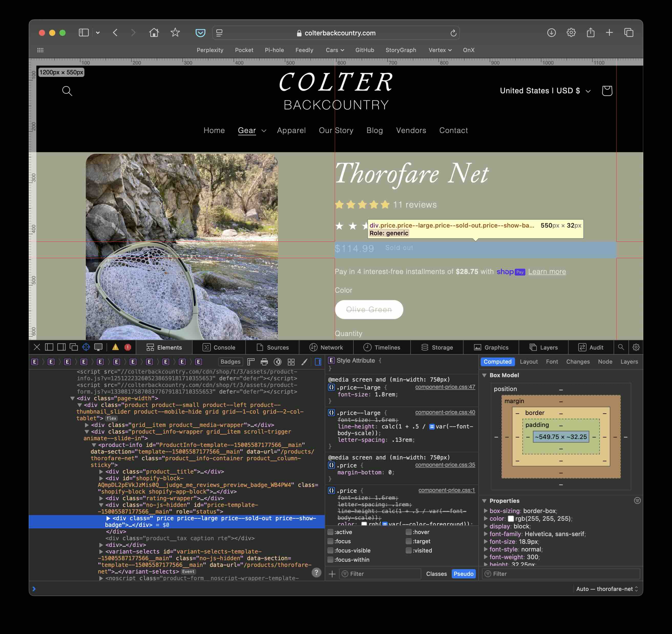Switch to the Sources tab
672x634 pixels.
click(x=272, y=347)
